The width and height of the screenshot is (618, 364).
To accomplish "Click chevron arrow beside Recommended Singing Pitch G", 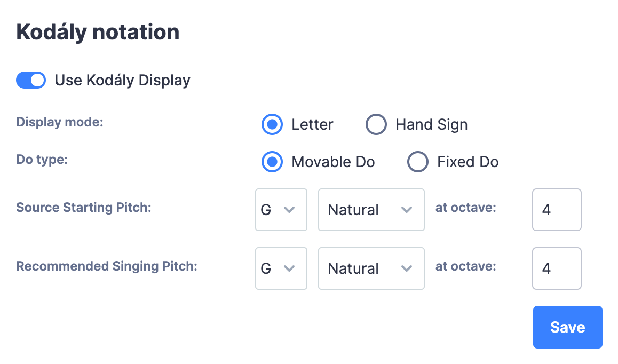I will 289,268.
